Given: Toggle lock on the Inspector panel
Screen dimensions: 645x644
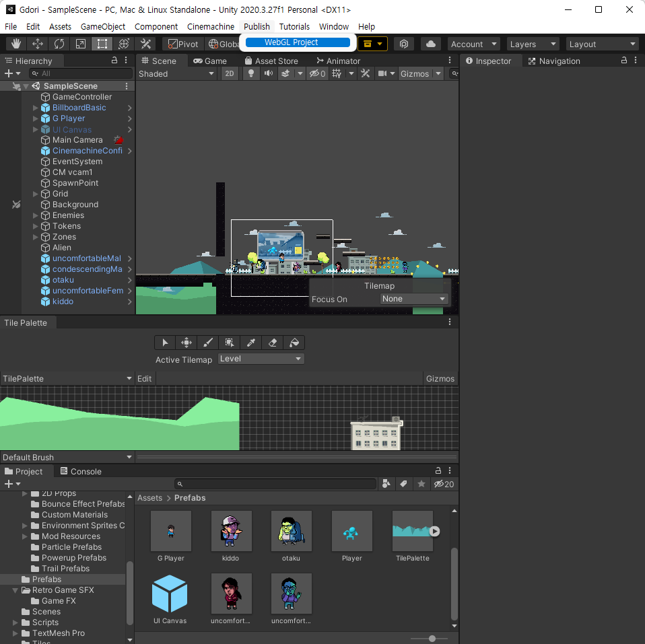Looking at the screenshot, I should click(x=624, y=60).
